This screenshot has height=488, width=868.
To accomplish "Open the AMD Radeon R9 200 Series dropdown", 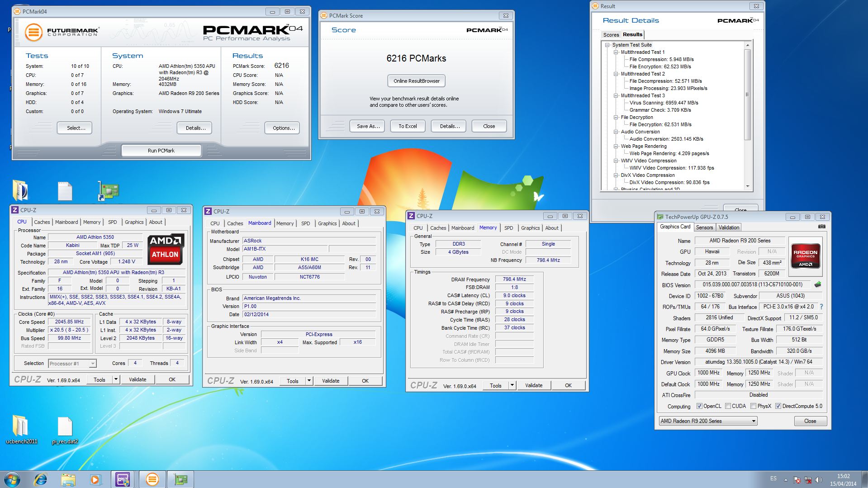I will [708, 421].
